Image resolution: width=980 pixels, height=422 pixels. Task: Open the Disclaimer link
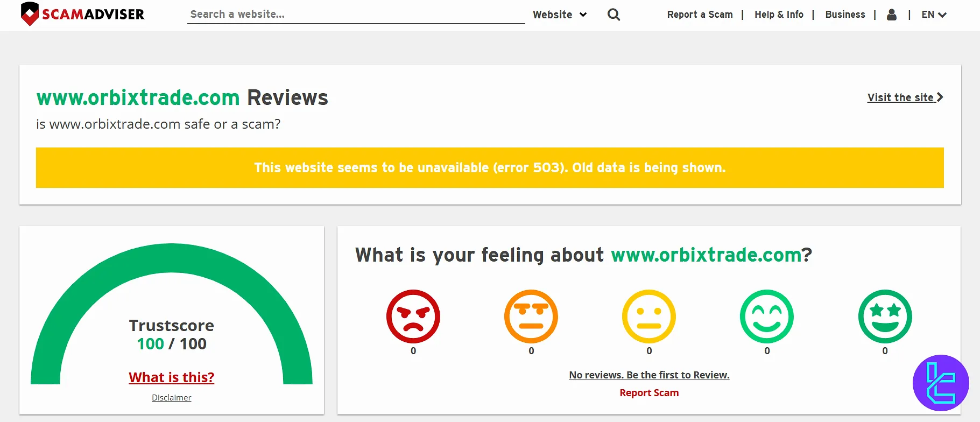(x=171, y=398)
